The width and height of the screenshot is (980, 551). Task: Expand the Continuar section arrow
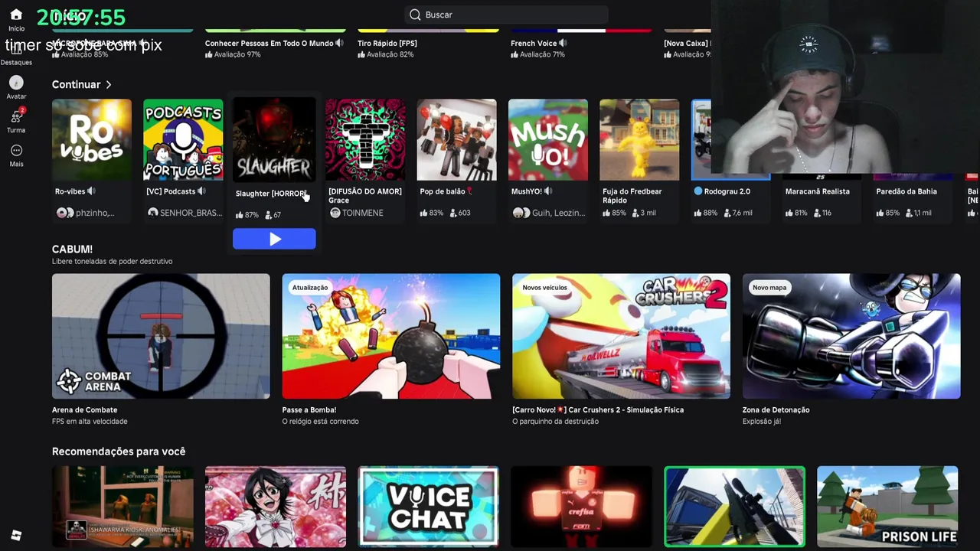pos(109,84)
